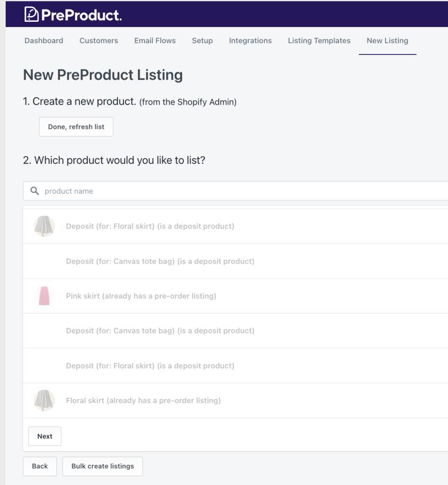448x485 pixels.
Task: Click the Deposit (for: Floral skirt) thumbnail
Action: point(44,226)
